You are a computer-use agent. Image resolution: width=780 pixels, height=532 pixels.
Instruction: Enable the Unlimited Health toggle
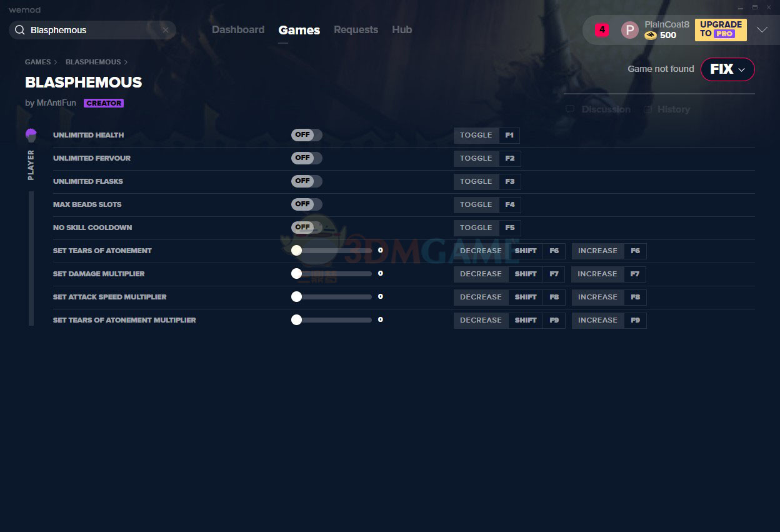tap(306, 135)
